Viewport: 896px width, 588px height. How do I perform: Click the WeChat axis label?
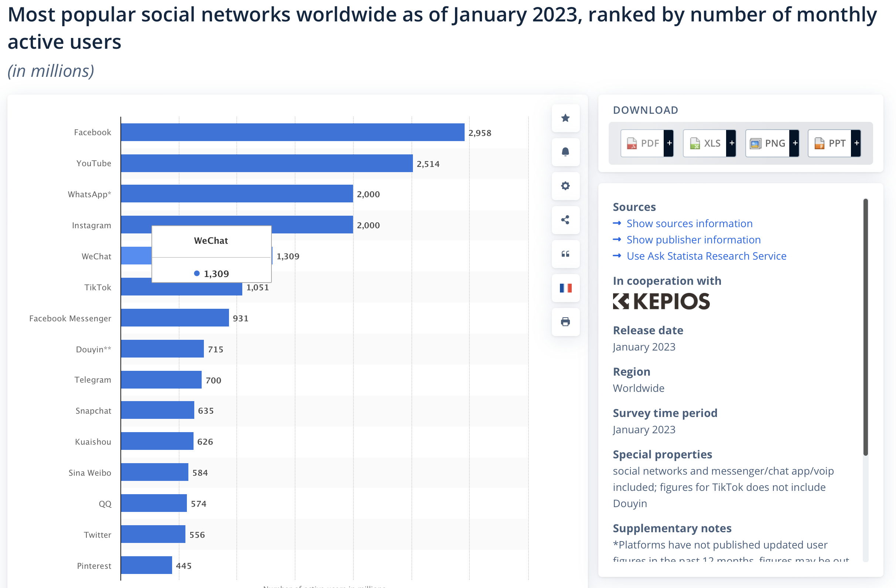point(96,256)
